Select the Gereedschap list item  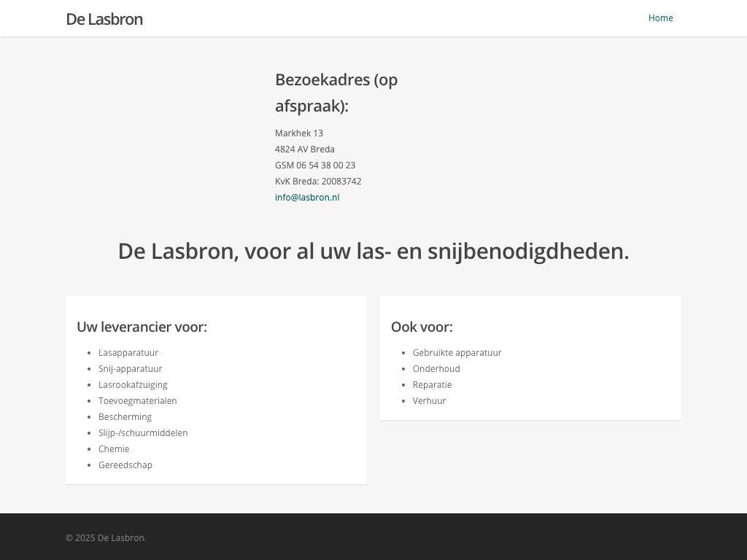pos(125,465)
